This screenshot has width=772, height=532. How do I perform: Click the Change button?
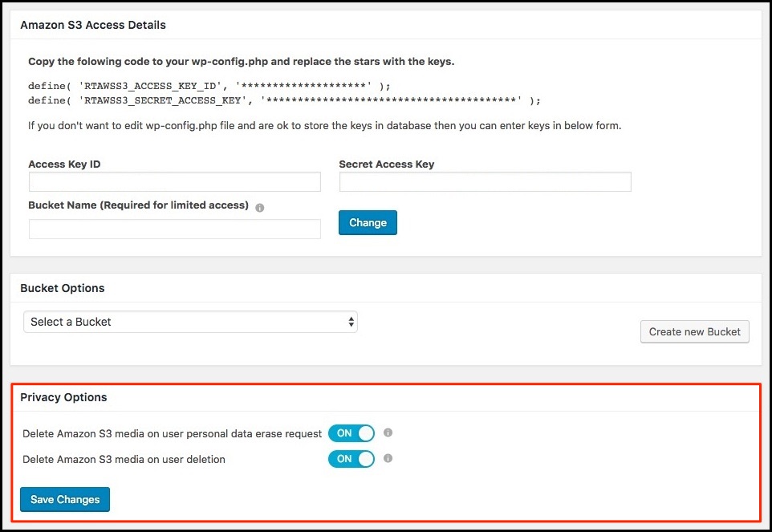368,222
